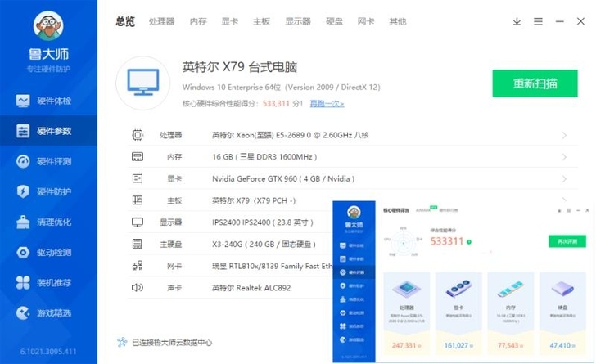Switch to the 显示器 tab
The width and height of the screenshot is (596, 364).
pos(298,21)
